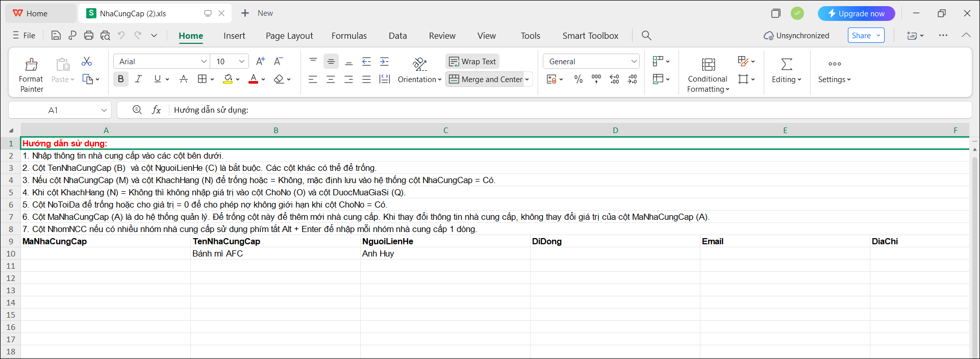The image size is (980, 359).
Task: Decrease decimal places
Action: click(x=633, y=79)
